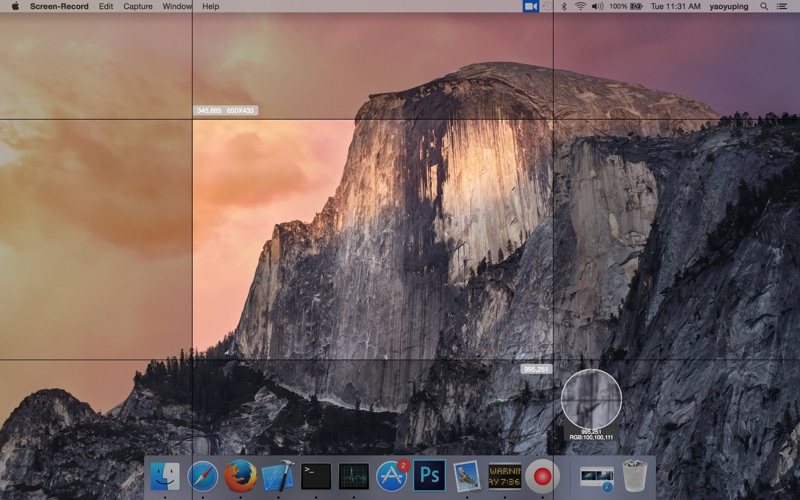This screenshot has width=800, height=500.
Task: Open the Mail stamp icon in Dock
Action: (x=467, y=476)
